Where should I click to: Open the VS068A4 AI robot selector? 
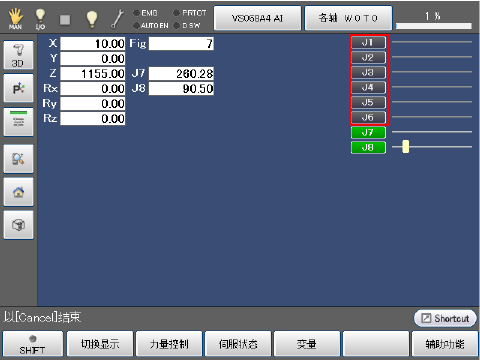pyautogui.click(x=257, y=18)
